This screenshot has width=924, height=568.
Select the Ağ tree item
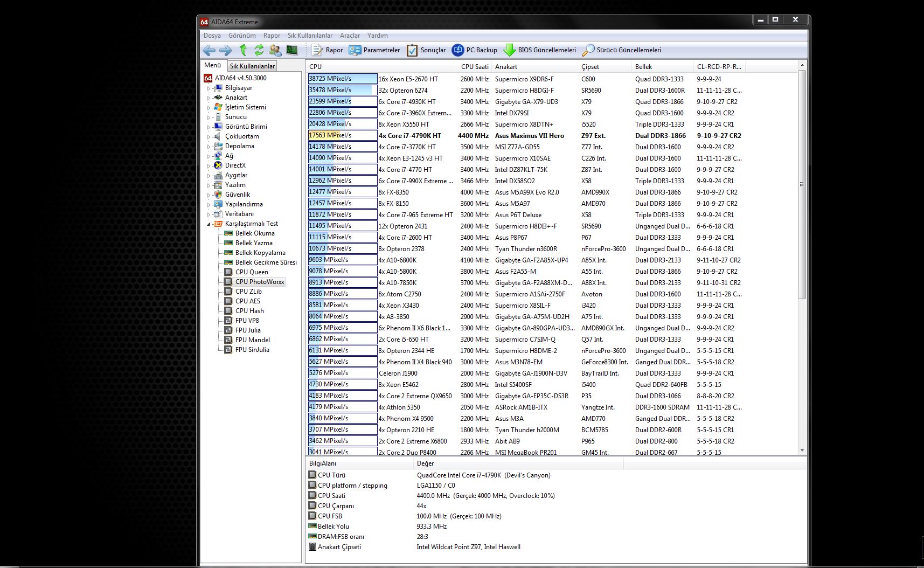[x=229, y=156]
